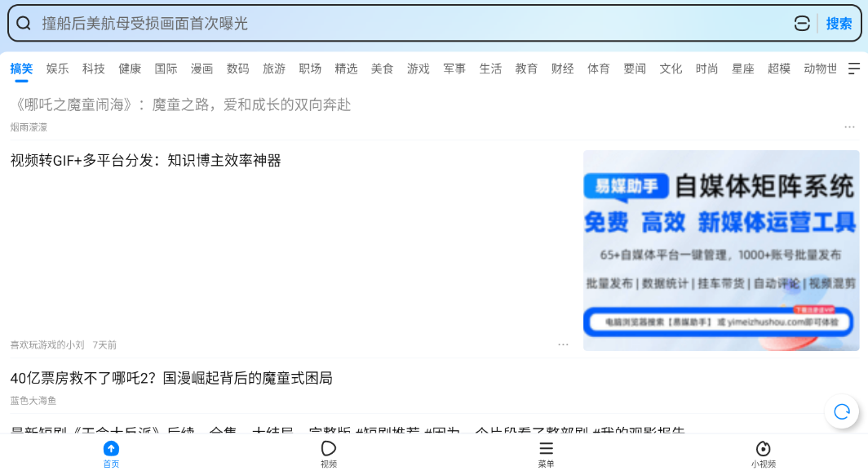
Task: Click author 喜欢玩游戏的小刘
Action: point(47,345)
